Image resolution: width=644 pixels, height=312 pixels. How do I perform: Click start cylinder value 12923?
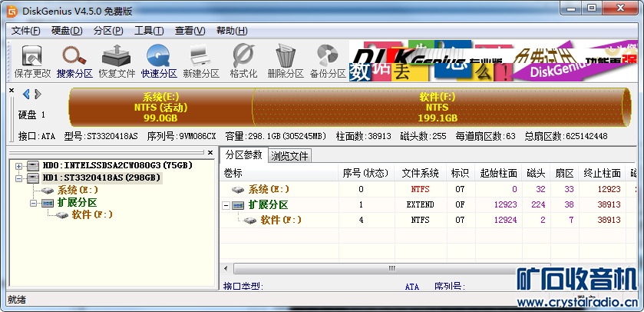click(x=505, y=204)
